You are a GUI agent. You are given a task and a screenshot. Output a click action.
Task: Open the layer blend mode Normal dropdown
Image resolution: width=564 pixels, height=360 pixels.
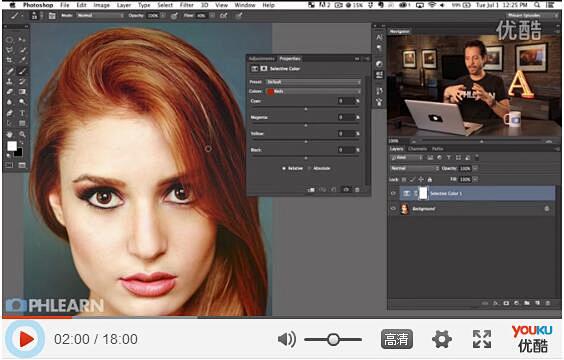(414, 168)
